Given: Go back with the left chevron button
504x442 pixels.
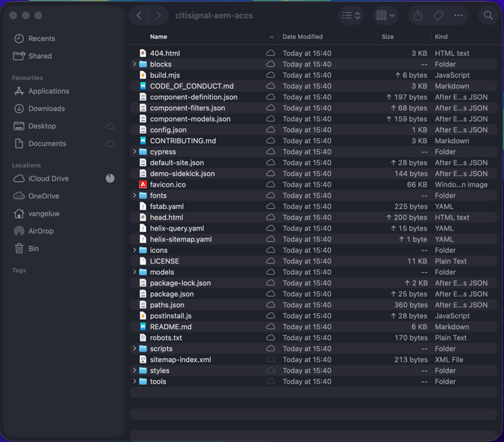Looking at the screenshot, I should (139, 15).
